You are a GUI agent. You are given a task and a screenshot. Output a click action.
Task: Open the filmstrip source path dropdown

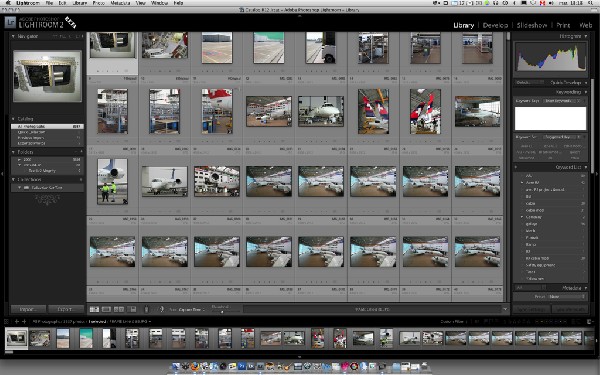92,321
